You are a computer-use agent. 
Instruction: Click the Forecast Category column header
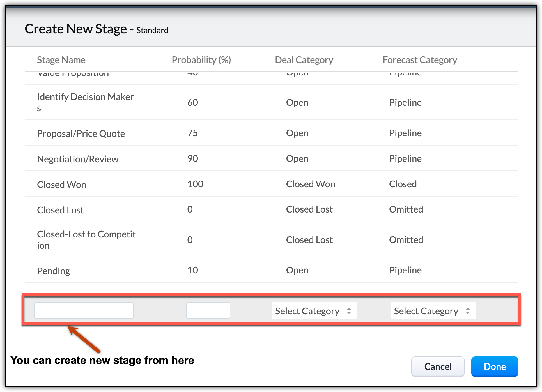click(x=420, y=60)
